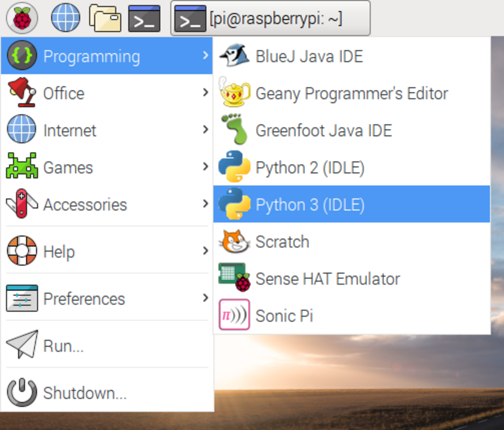Launch the Terminal launcher icon in taskbar
The image size is (504, 430).
[x=144, y=18]
